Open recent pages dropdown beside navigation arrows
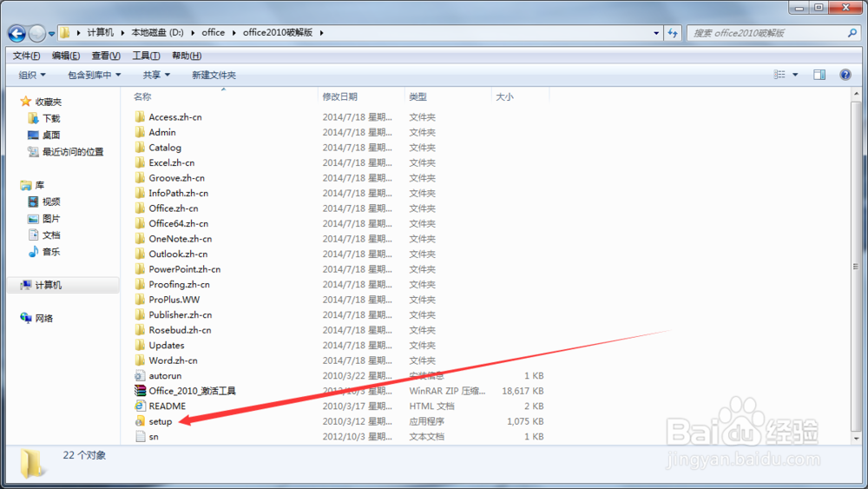 [51, 34]
